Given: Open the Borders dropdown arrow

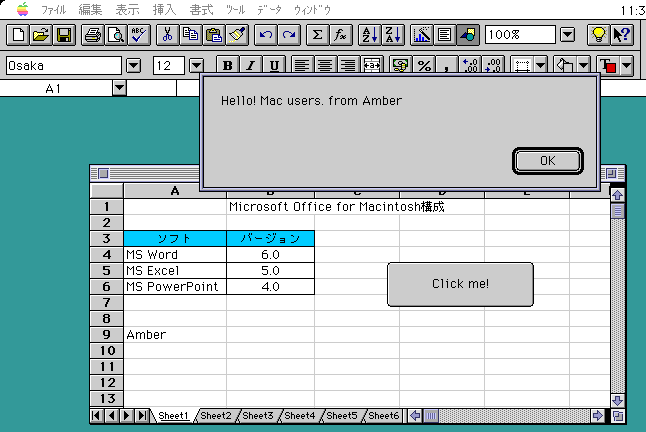Looking at the screenshot, I should (541, 65).
